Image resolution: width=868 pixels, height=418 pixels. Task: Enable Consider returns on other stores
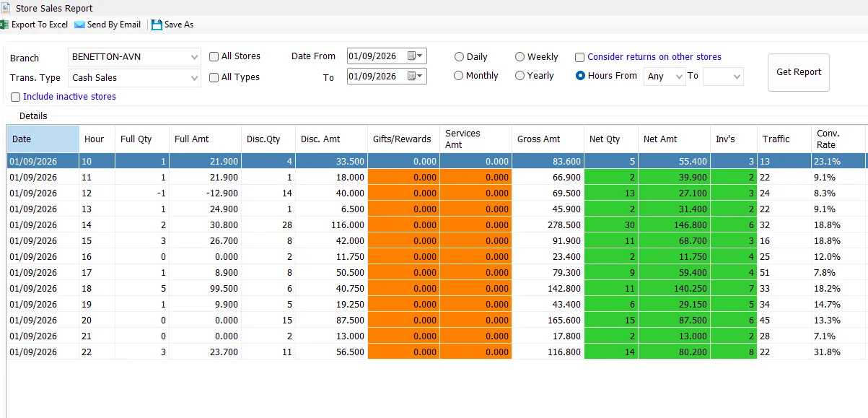[x=579, y=57]
